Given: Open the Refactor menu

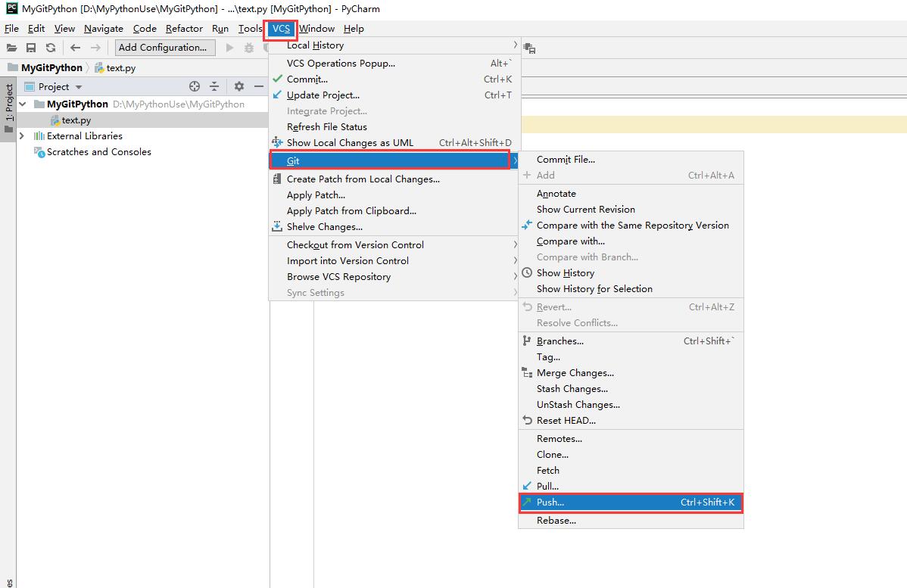Looking at the screenshot, I should tap(184, 28).
